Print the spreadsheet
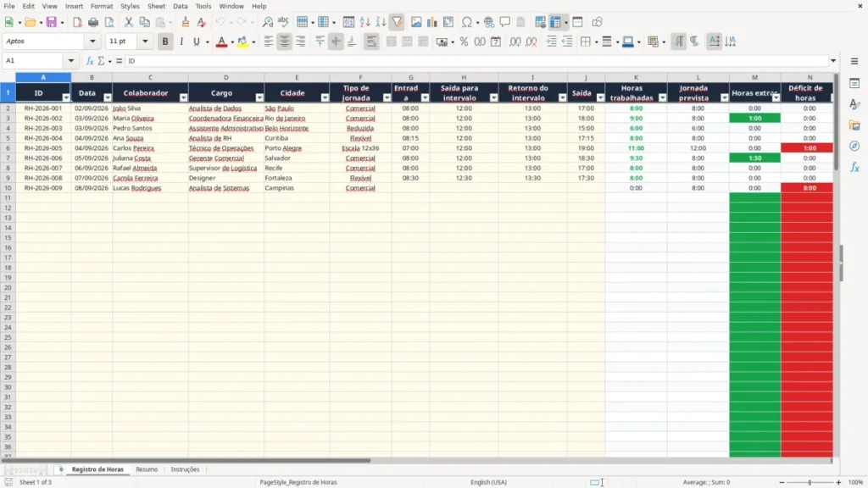This screenshot has width=868, height=488. coord(93,22)
